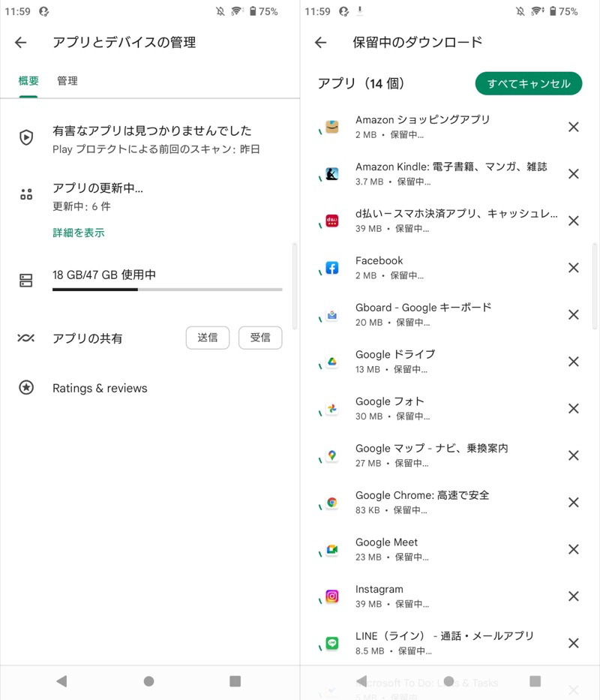Image resolution: width=600 pixels, height=700 pixels.
Task: Go back from 保留中のダウンロード screen
Action: [321, 43]
